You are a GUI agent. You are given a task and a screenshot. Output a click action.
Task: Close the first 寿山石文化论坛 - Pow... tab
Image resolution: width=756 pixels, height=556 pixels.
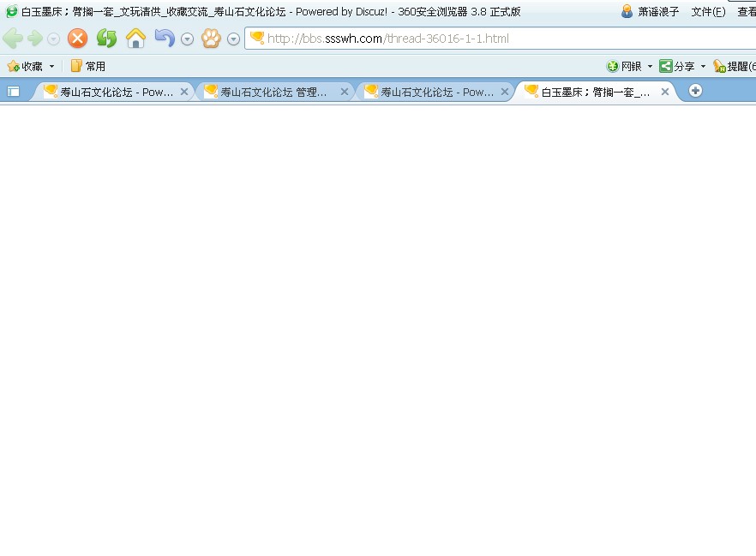(184, 92)
